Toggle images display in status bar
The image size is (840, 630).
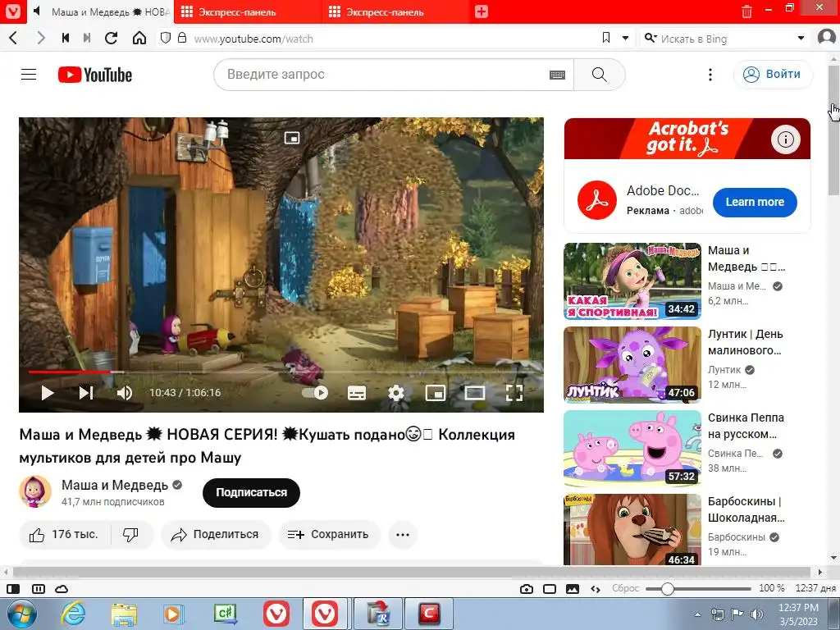[572, 589]
